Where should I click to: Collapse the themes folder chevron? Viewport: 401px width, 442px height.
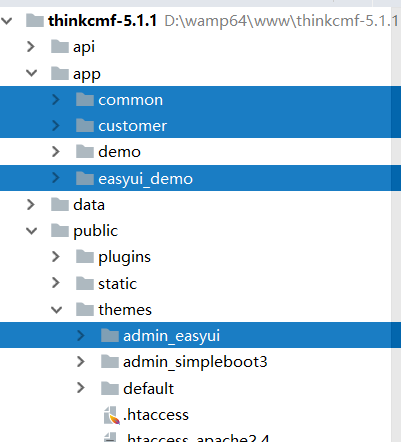pos(56,310)
